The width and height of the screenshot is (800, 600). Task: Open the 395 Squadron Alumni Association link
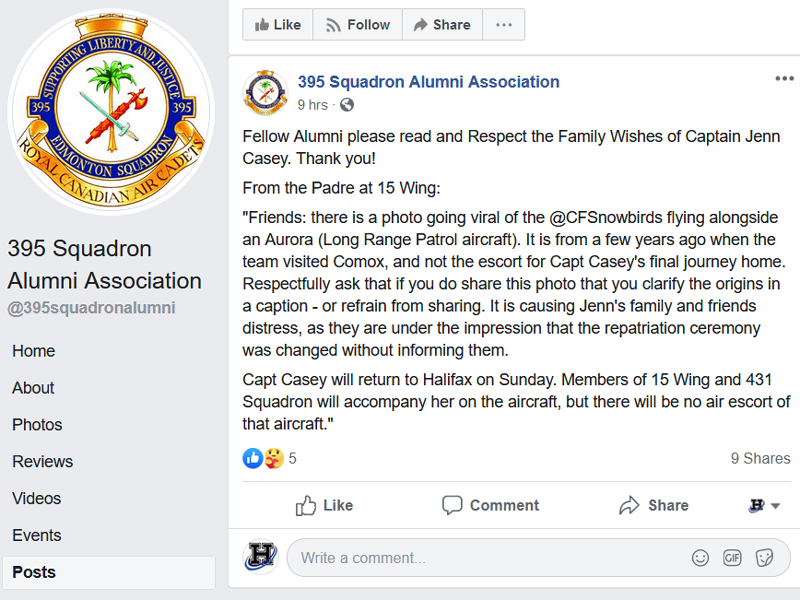(429, 82)
